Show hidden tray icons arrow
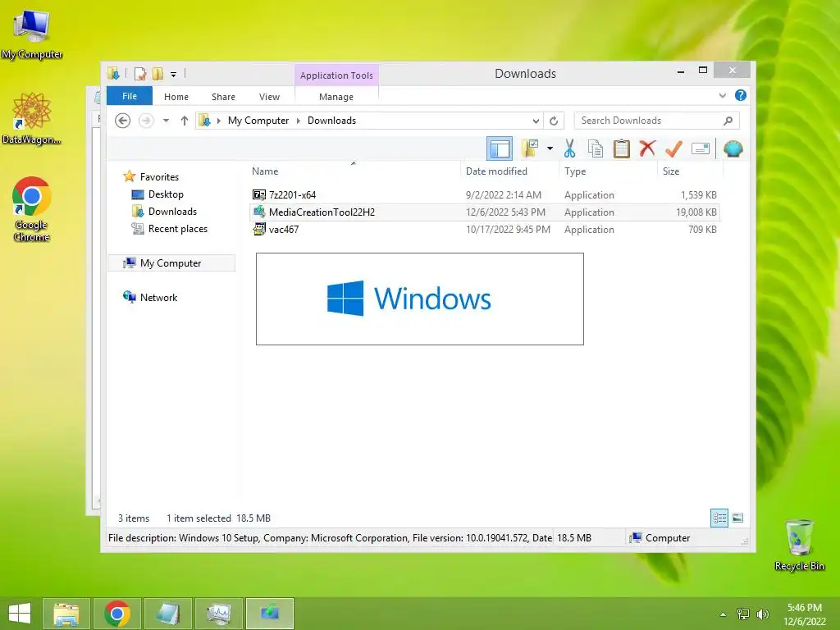840x630 pixels. click(x=723, y=614)
